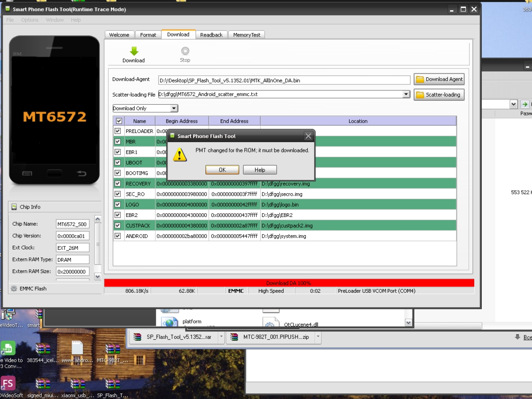532x399 pixels.
Task: Switch to the Readback tab
Action: pyautogui.click(x=211, y=35)
